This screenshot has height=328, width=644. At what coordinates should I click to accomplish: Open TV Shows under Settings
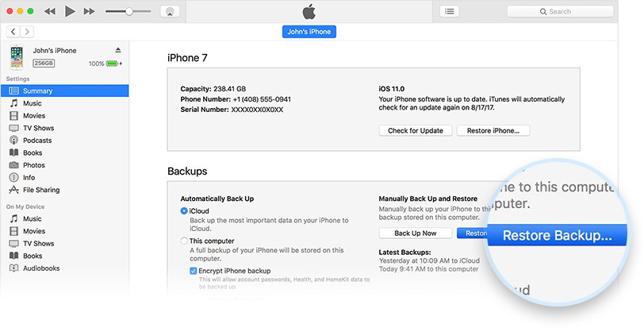point(64,128)
